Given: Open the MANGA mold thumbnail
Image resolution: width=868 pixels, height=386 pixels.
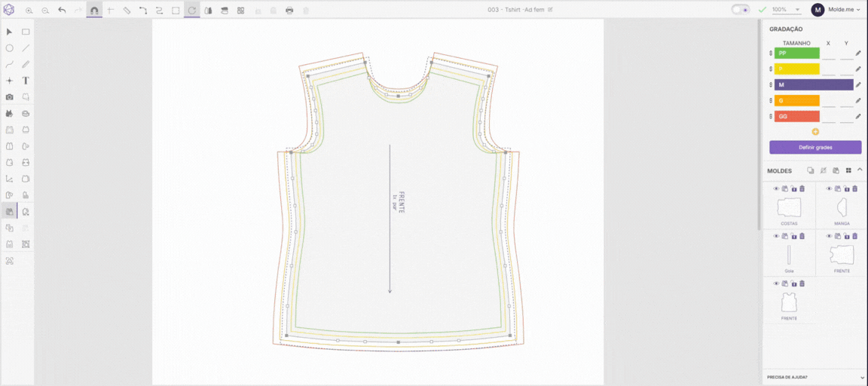Looking at the screenshot, I should (842, 207).
